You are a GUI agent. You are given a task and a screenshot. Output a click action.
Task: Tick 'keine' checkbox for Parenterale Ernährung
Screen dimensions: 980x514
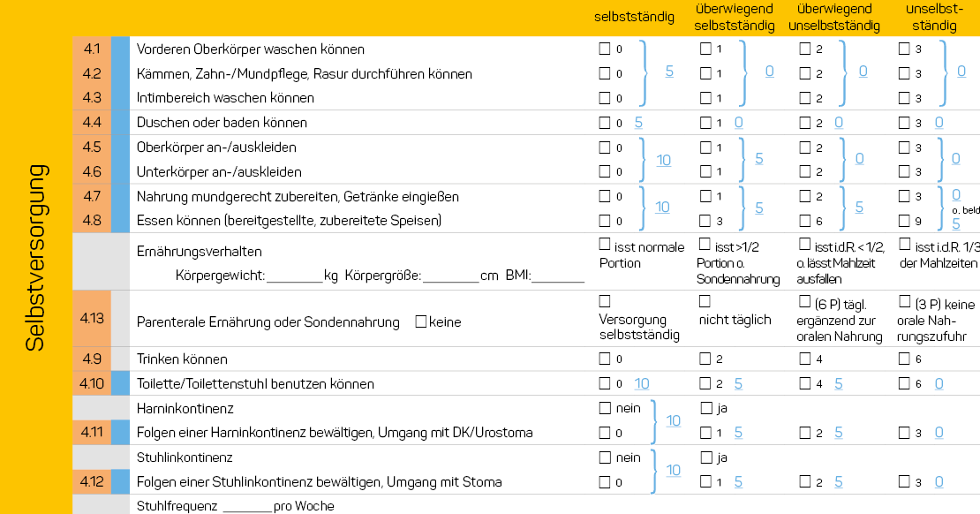pos(421,321)
